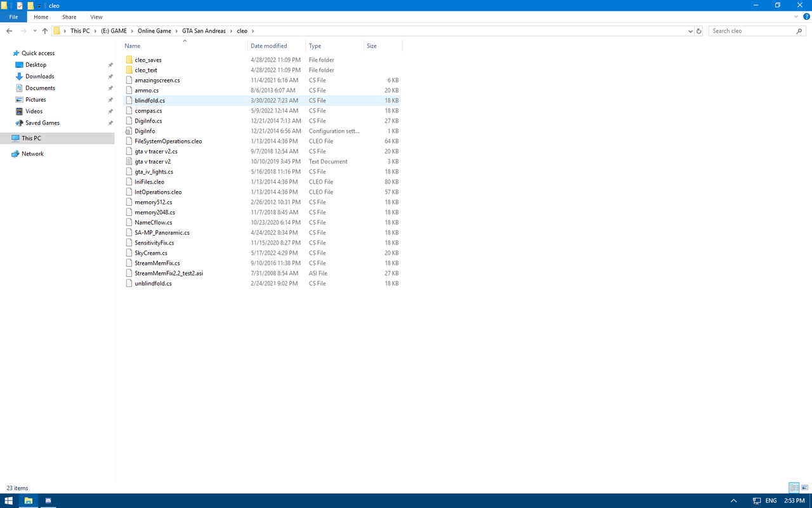Click the Search cleo input box
Image resolution: width=812 pixels, height=508 pixels.
752,30
